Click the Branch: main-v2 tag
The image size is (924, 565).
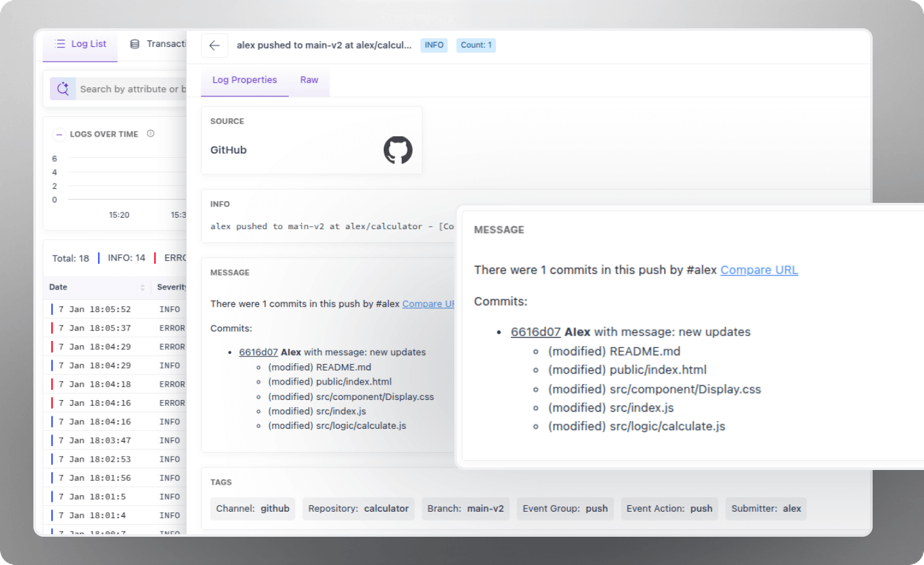466,509
